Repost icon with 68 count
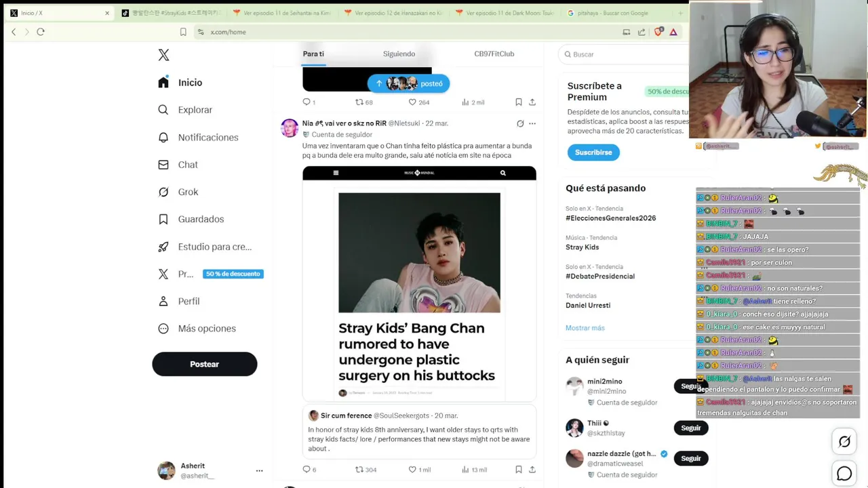The height and width of the screenshot is (488, 868). 364,102
